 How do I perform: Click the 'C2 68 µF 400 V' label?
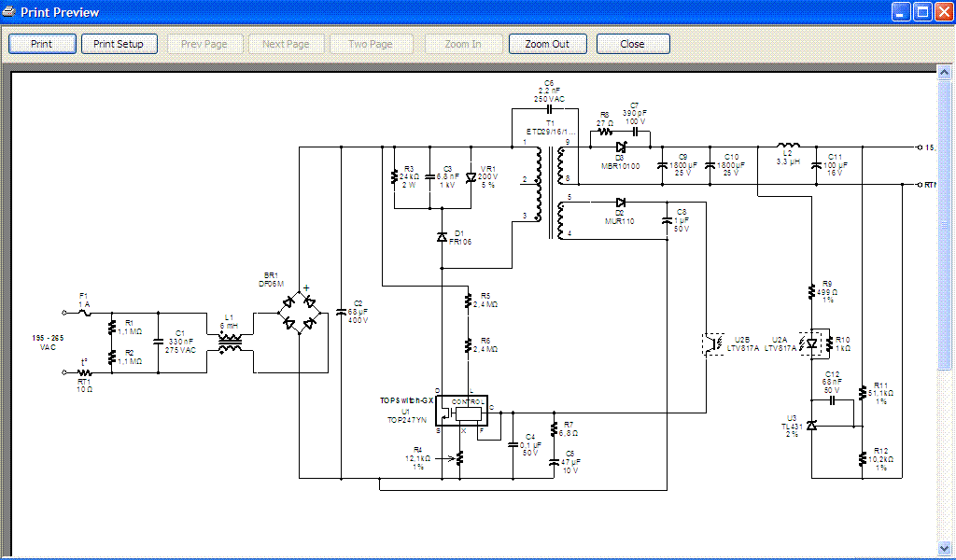[x=358, y=312]
